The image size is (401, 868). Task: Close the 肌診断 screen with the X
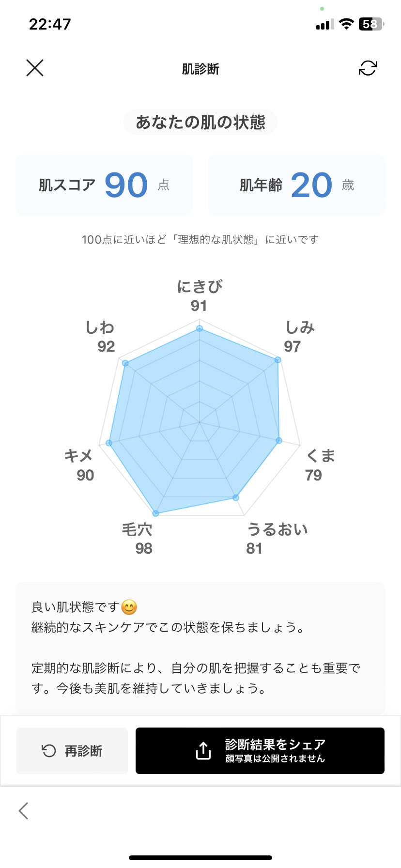coord(34,68)
